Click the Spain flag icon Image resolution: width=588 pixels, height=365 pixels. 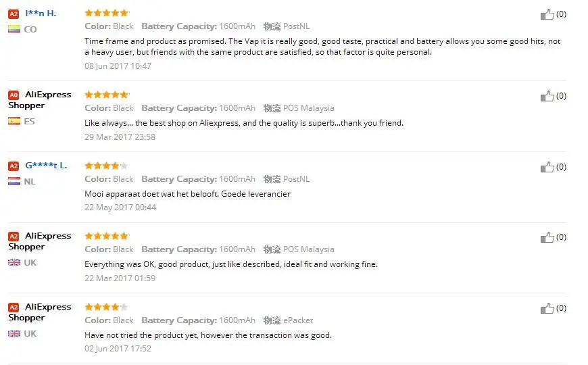tap(14, 121)
